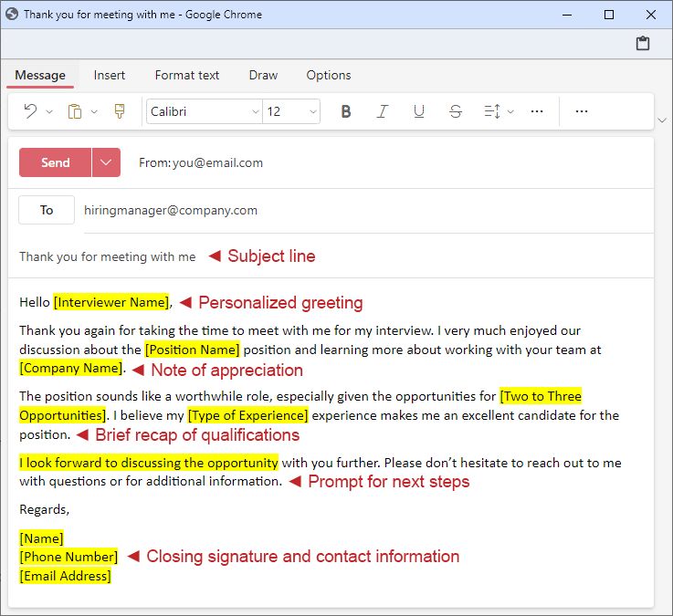Click the [Two to Three placeholder text
The width and height of the screenshot is (673, 616).
coord(541,396)
